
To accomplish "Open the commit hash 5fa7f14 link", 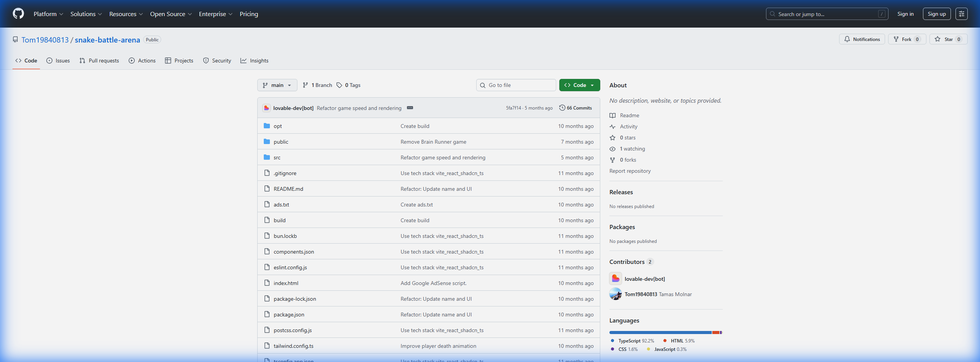I will click(x=514, y=108).
